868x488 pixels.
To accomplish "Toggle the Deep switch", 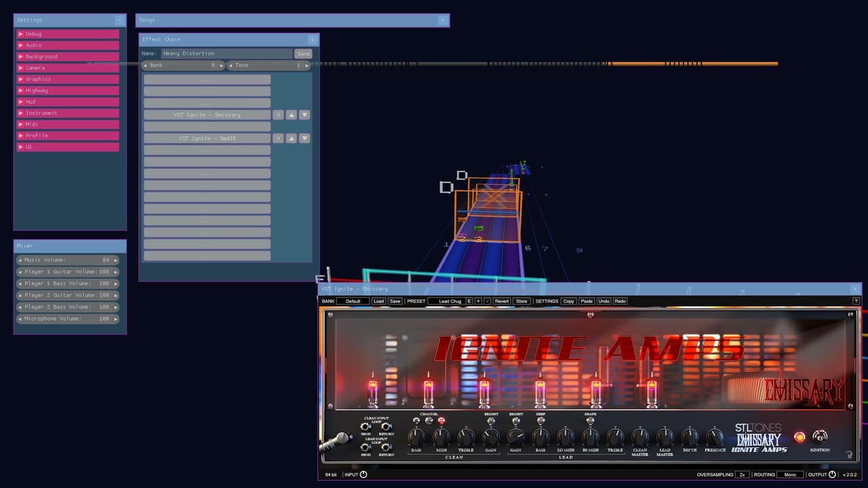I will [540, 421].
